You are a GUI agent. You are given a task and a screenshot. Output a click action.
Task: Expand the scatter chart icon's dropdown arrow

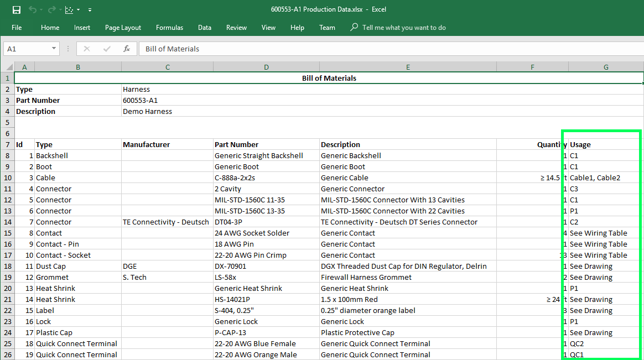pyautogui.click(x=78, y=9)
